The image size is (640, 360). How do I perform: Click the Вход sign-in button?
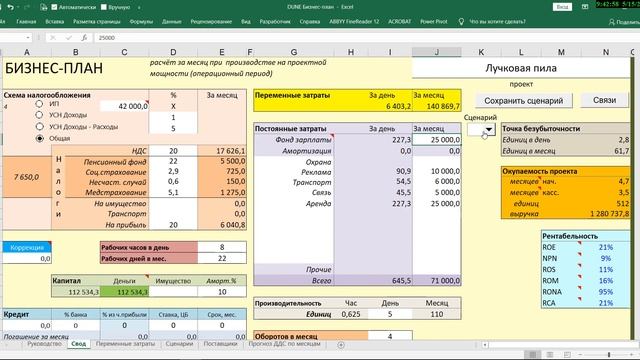click(x=562, y=7)
